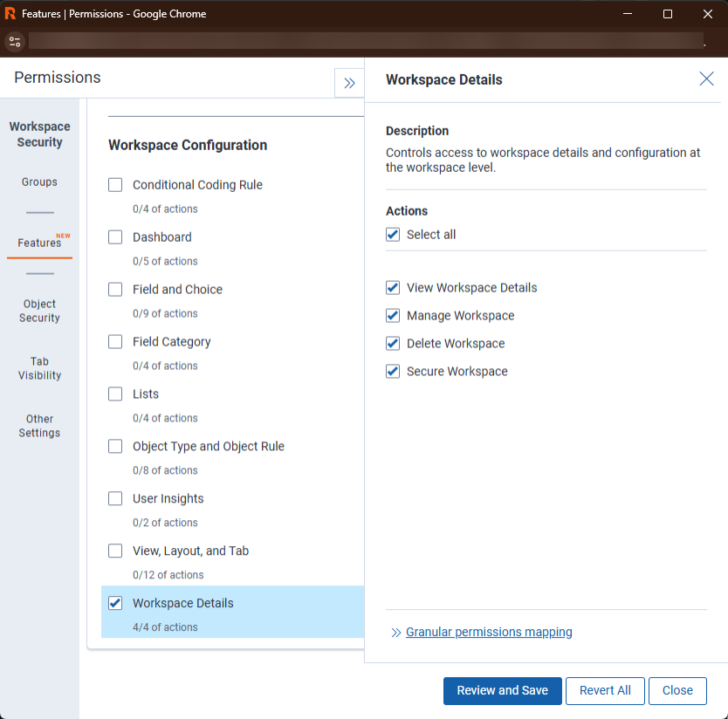Select the Field Category label
728x719 pixels.
171,342
